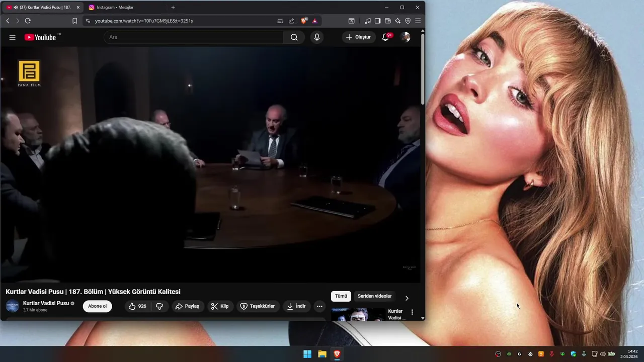Click tray microphone icon
The image size is (644, 362).
584,354
